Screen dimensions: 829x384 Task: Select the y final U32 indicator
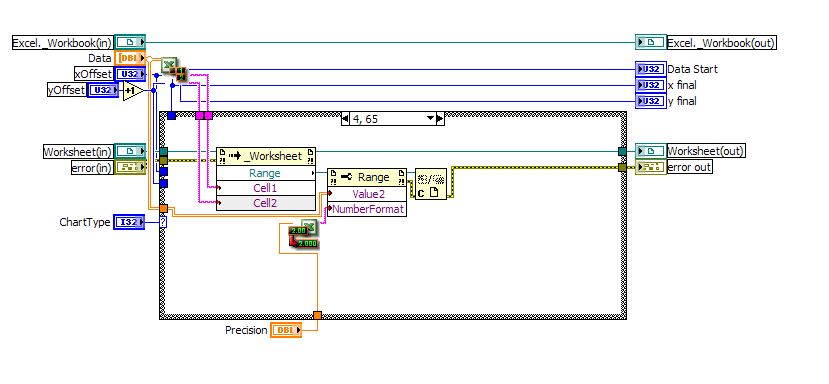tap(651, 100)
